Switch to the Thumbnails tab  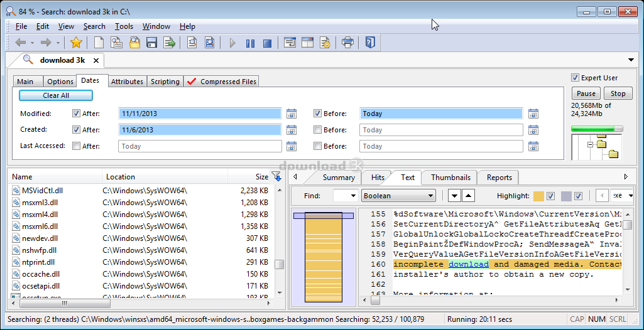(x=450, y=178)
